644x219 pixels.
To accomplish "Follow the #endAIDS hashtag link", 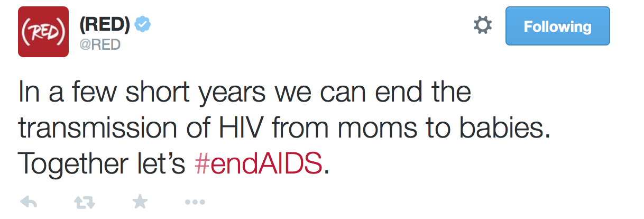I will [x=259, y=165].
